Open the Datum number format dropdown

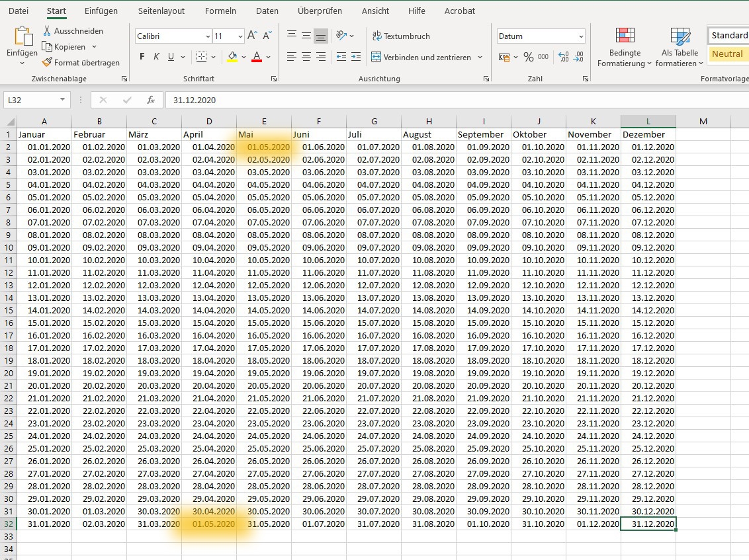[581, 36]
